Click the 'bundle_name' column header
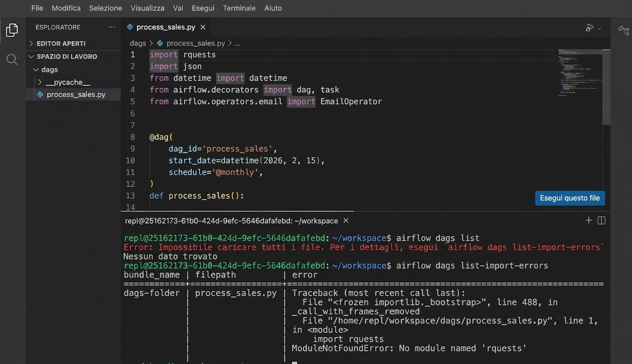This screenshot has height=364, width=632. (151, 275)
